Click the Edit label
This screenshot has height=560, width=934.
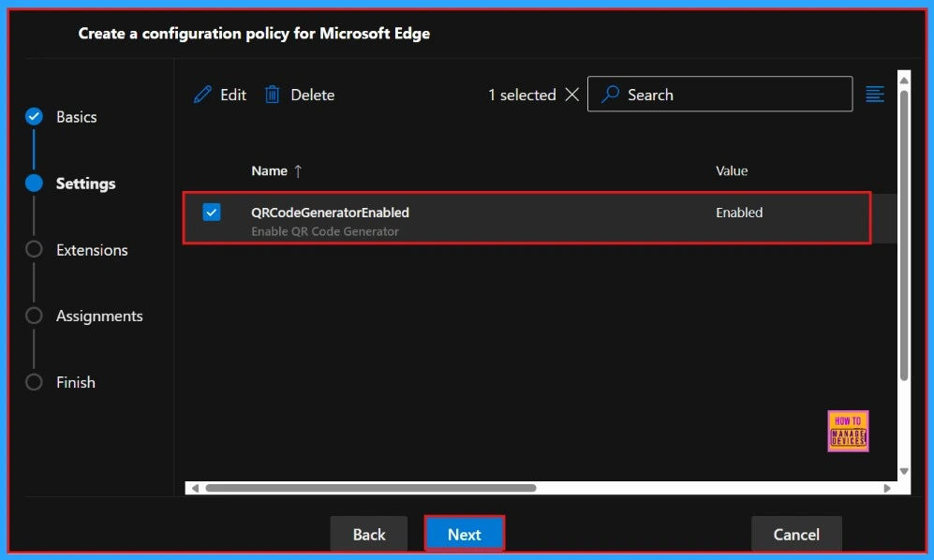[x=233, y=95]
